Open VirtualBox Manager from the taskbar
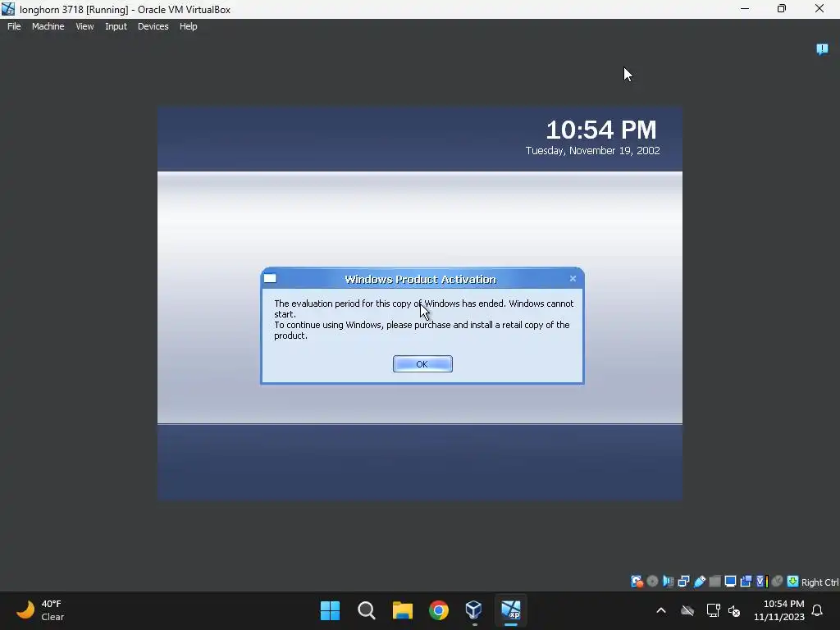This screenshot has width=840, height=630. click(474, 610)
